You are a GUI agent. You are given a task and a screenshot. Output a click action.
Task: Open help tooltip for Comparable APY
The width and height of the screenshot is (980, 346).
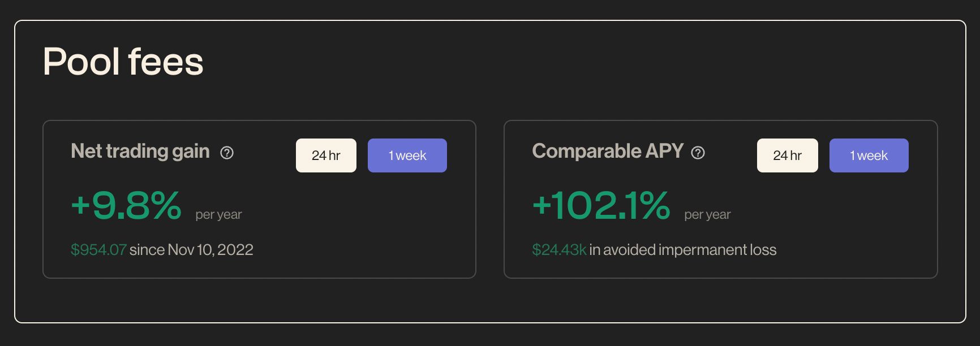[x=698, y=153]
